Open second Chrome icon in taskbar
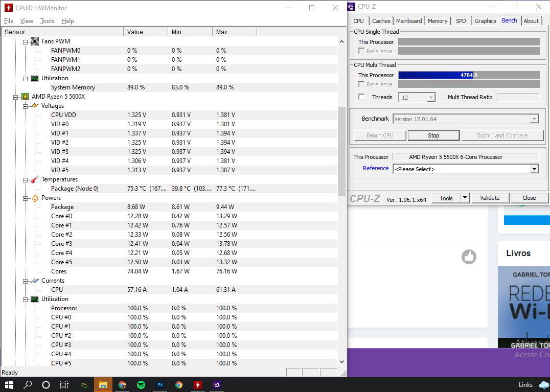Viewport: 550px width, 392px height. point(179,385)
